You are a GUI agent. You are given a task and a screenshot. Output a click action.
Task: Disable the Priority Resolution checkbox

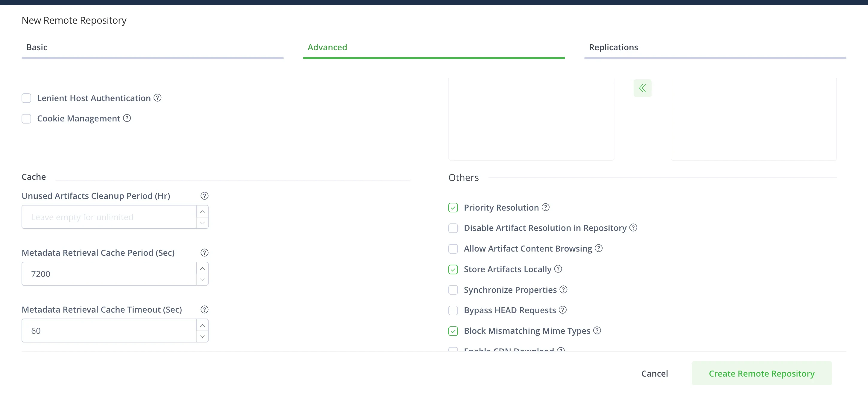(x=453, y=207)
